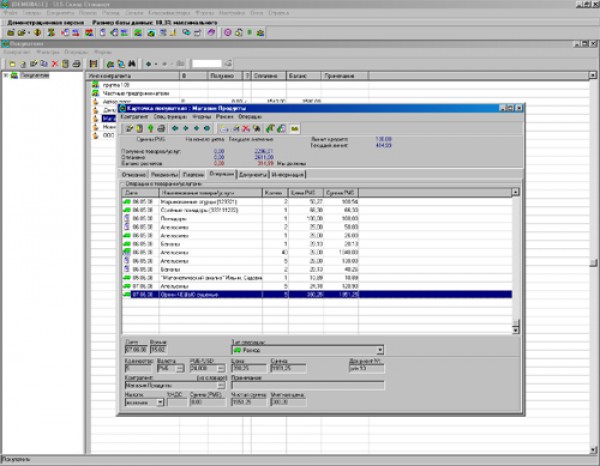Click the green diamond navigation icon in Buyers toolbar

(x=148, y=64)
